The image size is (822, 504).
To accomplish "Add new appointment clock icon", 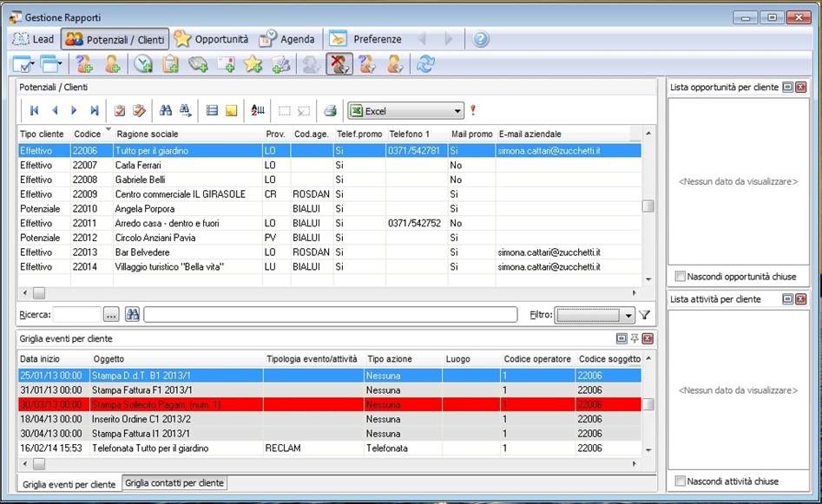I will tap(142, 64).
